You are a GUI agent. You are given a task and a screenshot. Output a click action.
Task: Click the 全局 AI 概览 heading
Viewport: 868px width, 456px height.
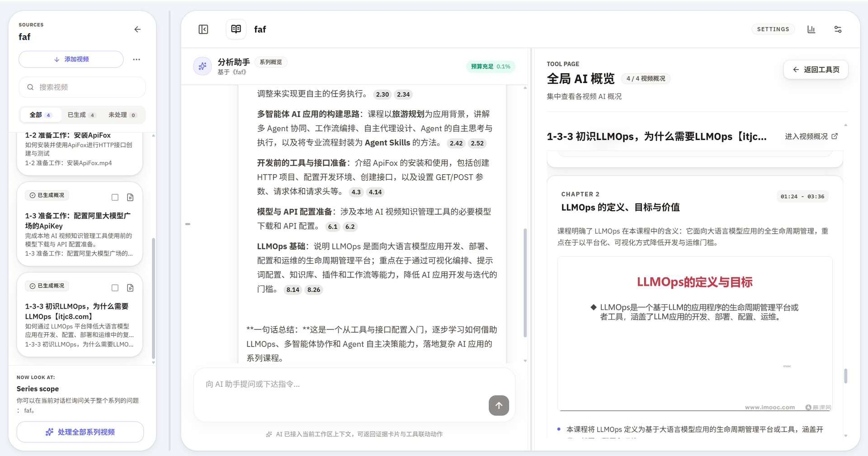pos(580,79)
